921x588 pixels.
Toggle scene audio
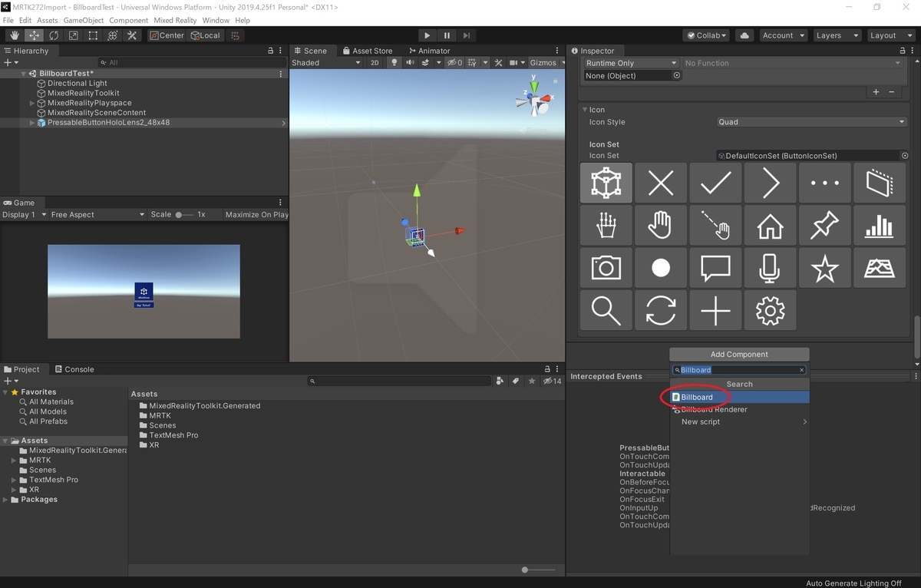[x=410, y=63]
